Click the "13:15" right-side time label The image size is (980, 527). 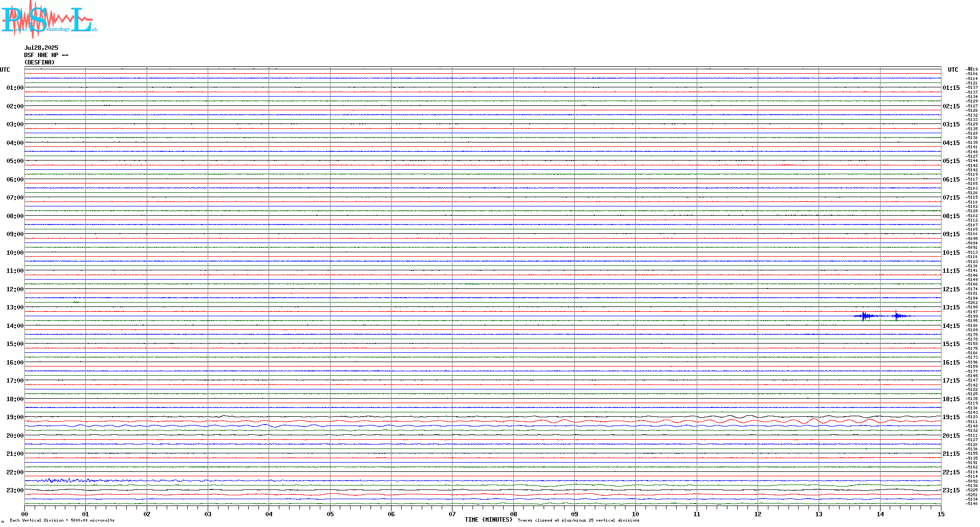(951, 307)
